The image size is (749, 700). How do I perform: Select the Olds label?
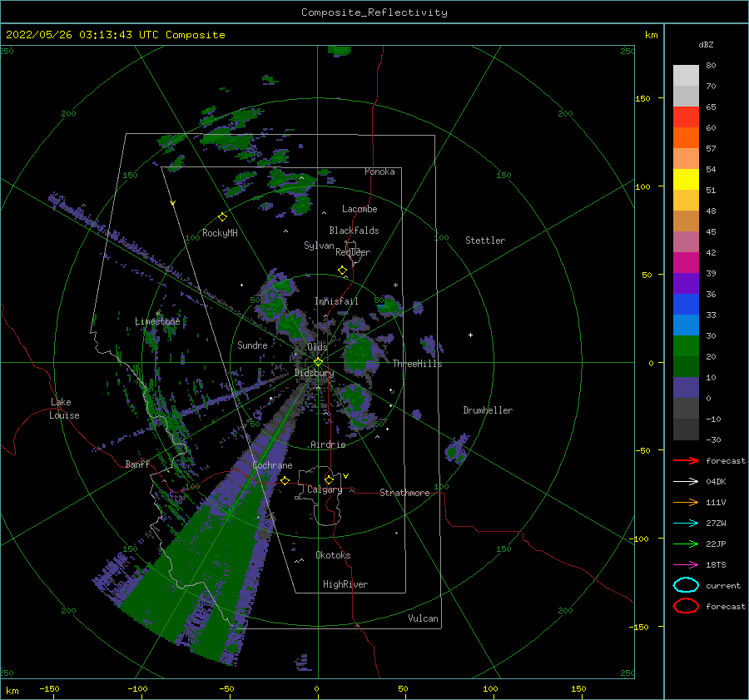pos(317,347)
